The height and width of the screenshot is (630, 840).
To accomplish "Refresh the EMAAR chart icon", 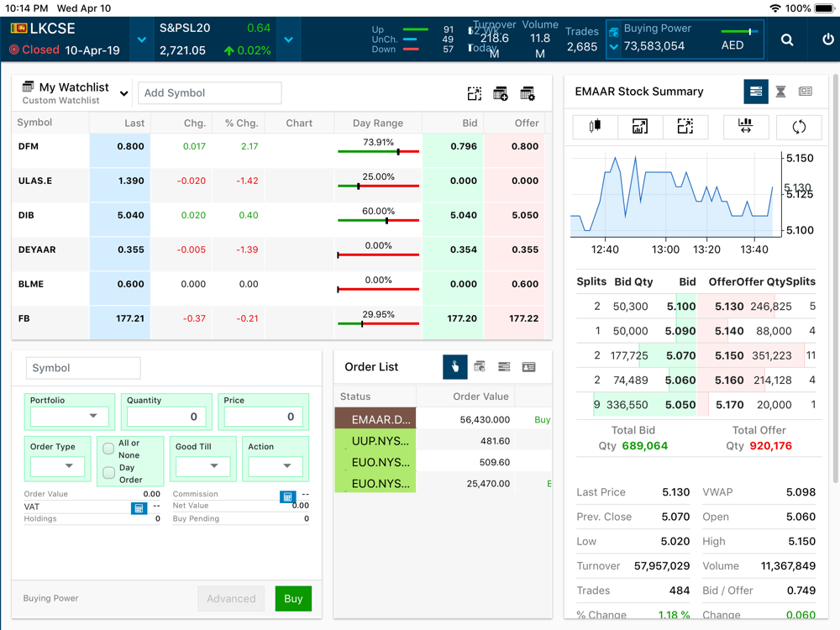I will point(799,127).
